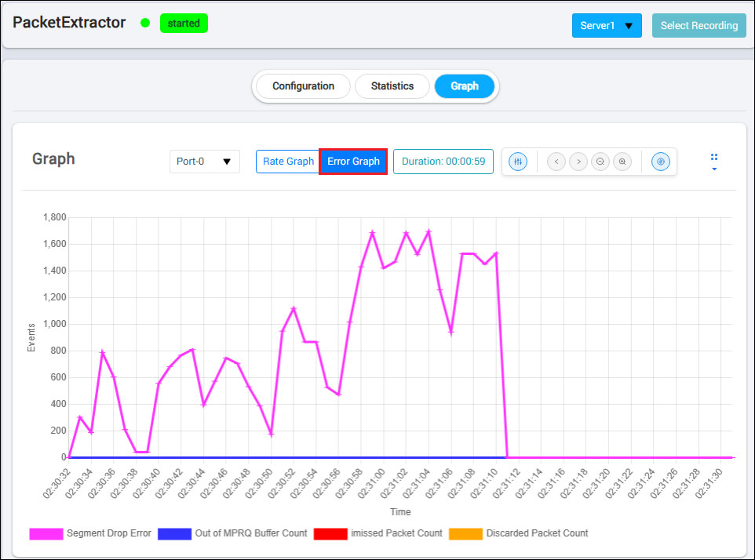Select the Graph tab
This screenshot has width=755, height=560.
coord(465,86)
